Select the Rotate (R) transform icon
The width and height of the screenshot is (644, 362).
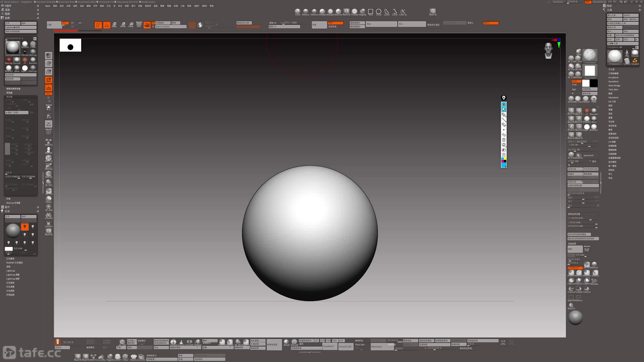point(131,25)
